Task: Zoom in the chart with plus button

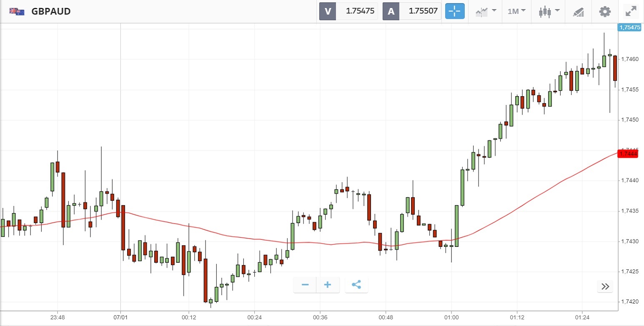Action: click(x=328, y=285)
